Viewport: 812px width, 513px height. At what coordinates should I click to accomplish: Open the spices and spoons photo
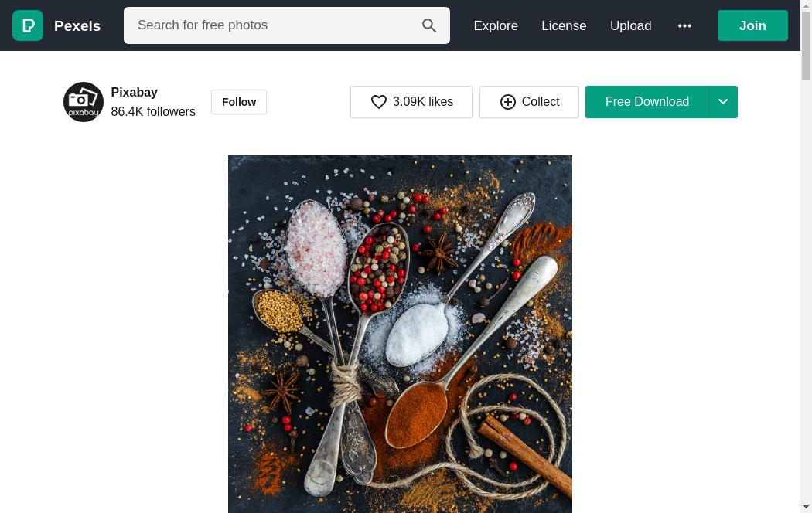coord(400,332)
